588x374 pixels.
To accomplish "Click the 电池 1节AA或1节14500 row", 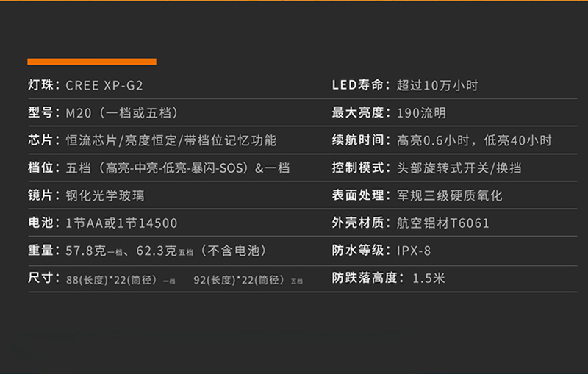I will point(103,223).
